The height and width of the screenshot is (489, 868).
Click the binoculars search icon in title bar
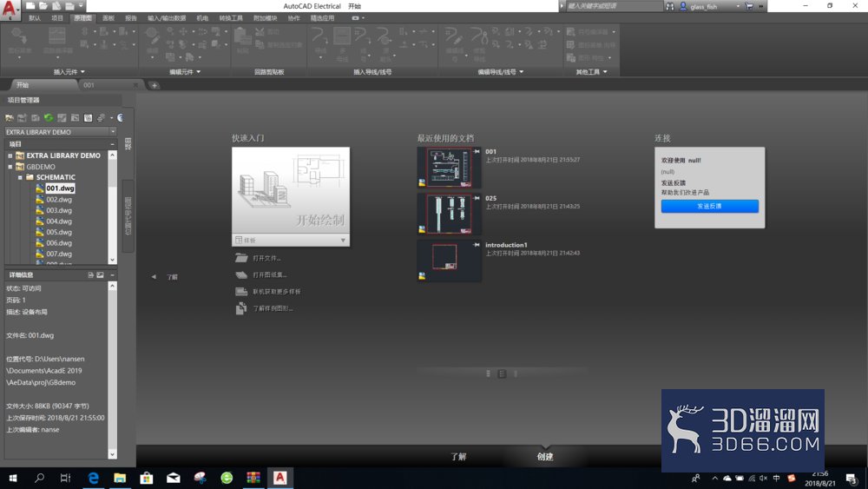(x=670, y=7)
